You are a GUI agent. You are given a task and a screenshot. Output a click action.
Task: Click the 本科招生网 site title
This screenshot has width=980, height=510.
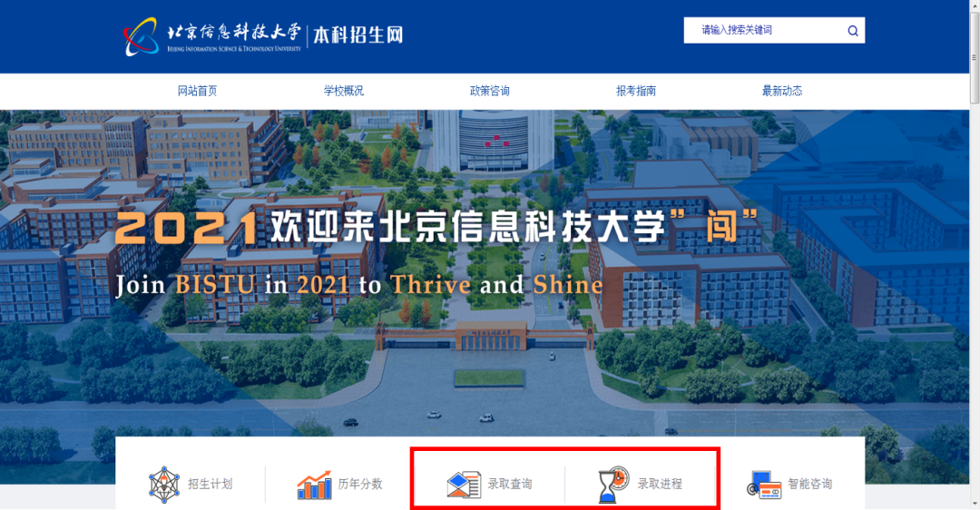point(358,35)
